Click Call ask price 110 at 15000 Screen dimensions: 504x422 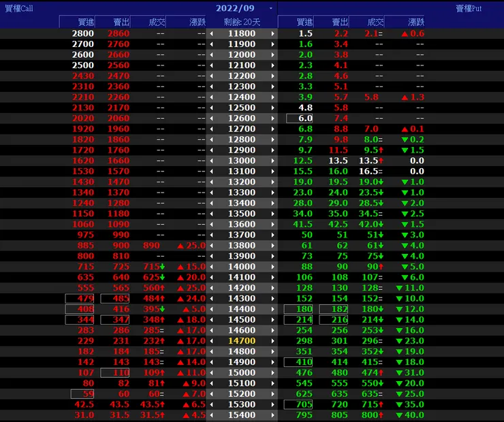[x=115, y=372]
